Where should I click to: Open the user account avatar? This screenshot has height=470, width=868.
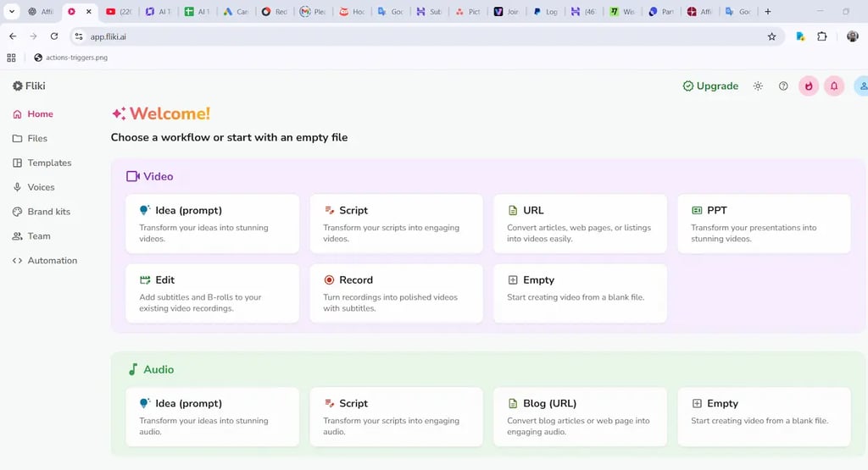(861, 86)
